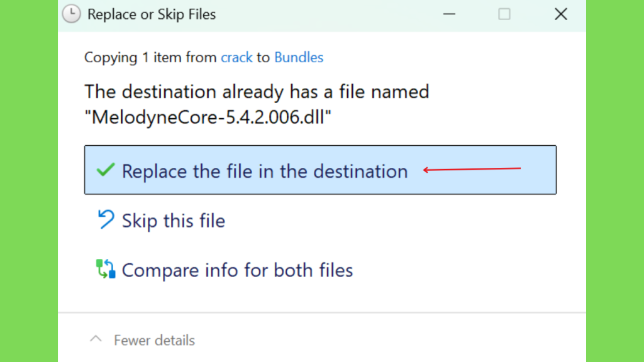The width and height of the screenshot is (644, 362).
Task: Click the green background beside the dialog
Action: 29,180
